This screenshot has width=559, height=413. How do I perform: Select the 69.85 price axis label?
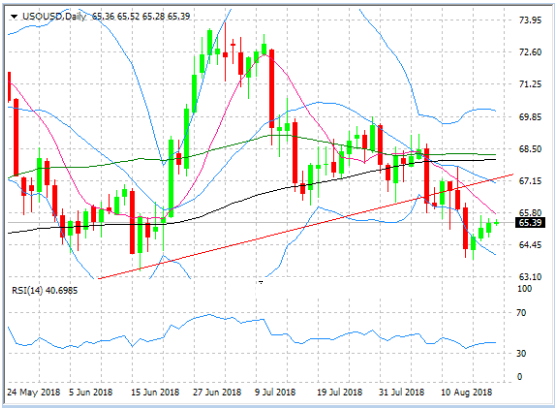(x=530, y=117)
